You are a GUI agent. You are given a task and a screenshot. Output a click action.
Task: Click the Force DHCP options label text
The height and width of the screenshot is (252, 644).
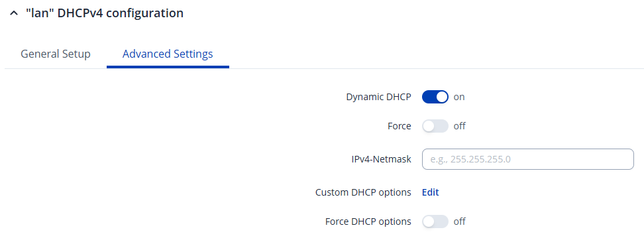368,221
